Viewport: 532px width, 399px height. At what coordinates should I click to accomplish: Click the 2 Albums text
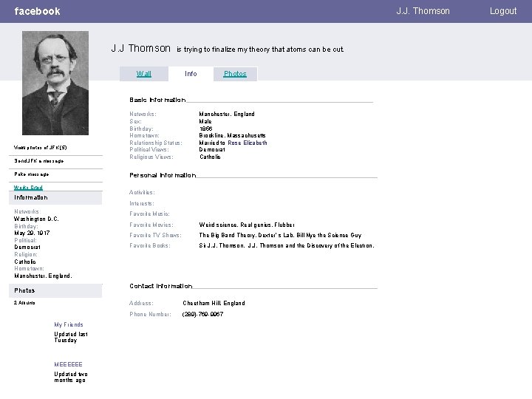pos(24,303)
